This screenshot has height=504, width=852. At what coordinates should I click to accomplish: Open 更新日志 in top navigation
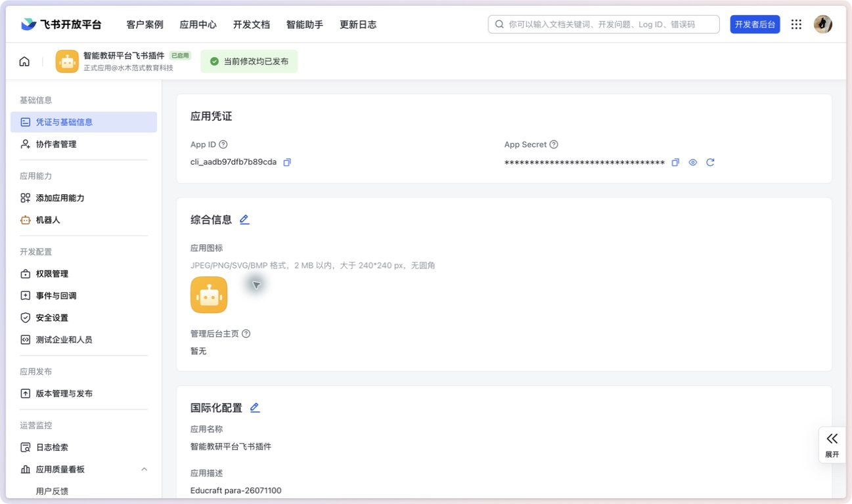(358, 24)
